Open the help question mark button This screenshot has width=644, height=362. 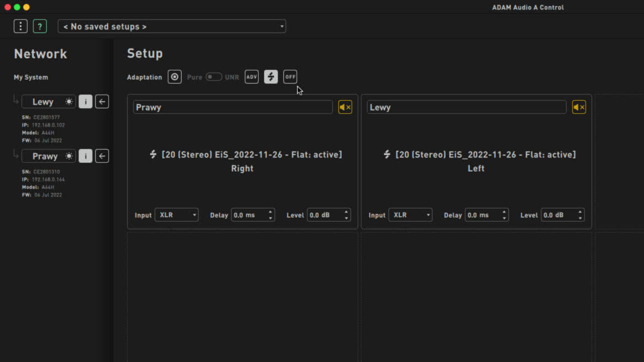coord(40,26)
